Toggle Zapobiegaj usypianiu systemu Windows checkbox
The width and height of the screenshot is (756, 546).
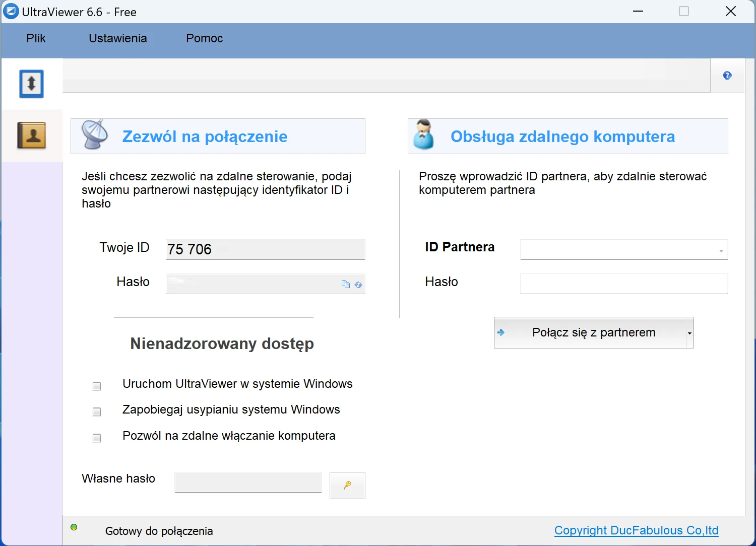(x=97, y=412)
